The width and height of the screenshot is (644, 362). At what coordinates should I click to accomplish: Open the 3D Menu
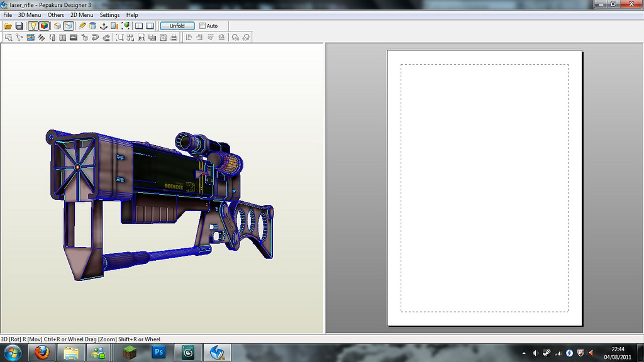30,15
